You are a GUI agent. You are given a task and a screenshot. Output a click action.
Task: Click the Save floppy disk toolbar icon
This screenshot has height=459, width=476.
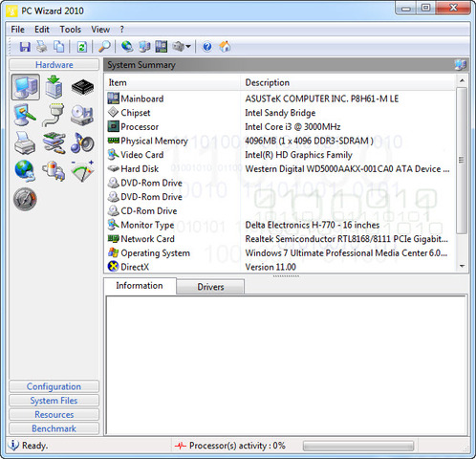click(x=25, y=47)
